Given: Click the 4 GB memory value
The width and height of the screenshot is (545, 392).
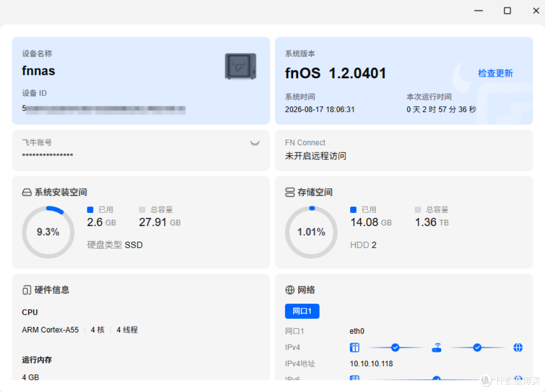Looking at the screenshot, I should pos(31,377).
